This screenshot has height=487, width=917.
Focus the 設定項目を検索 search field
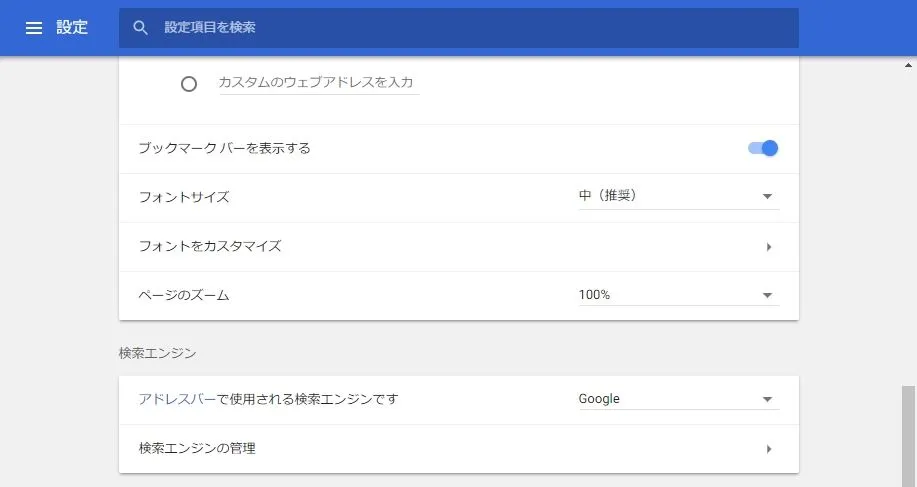tap(458, 27)
